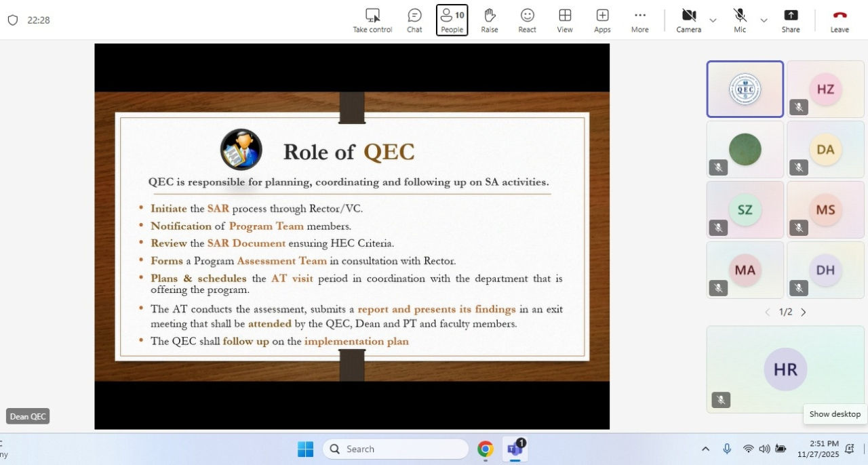Select the HR participant tile
Viewport: 868px width, 465px height.
point(785,369)
